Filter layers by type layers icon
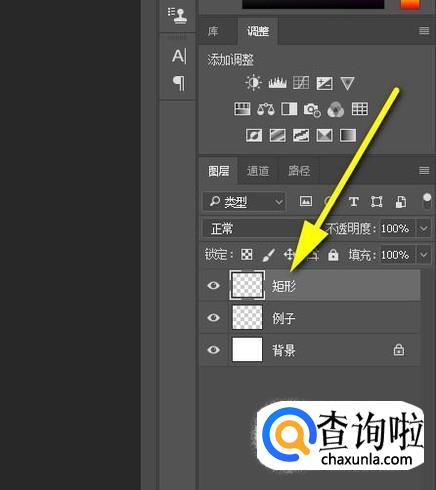The width and height of the screenshot is (436, 490). click(x=353, y=201)
